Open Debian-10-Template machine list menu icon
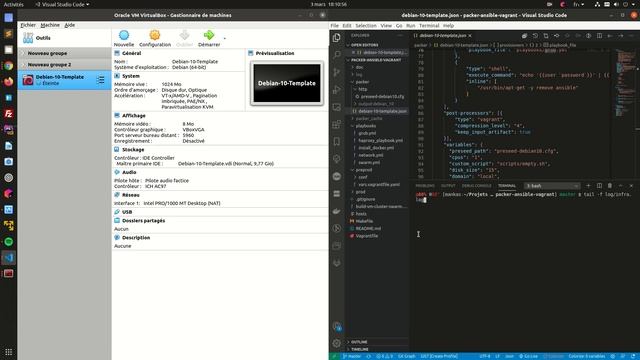This screenshot has height=360, width=640. pos(100,80)
